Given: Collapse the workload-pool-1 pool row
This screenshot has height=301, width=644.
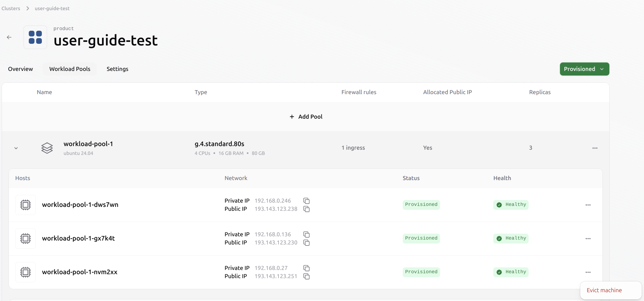Looking at the screenshot, I should point(16,148).
